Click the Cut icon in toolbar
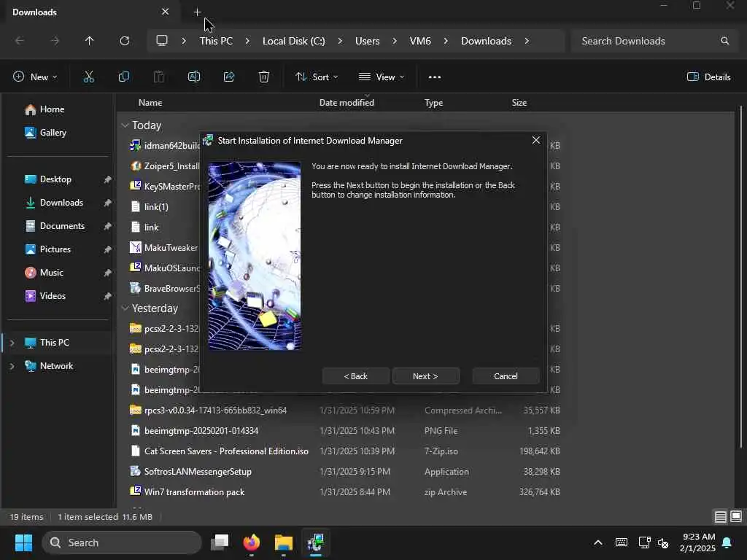The image size is (747, 560). 88,77
